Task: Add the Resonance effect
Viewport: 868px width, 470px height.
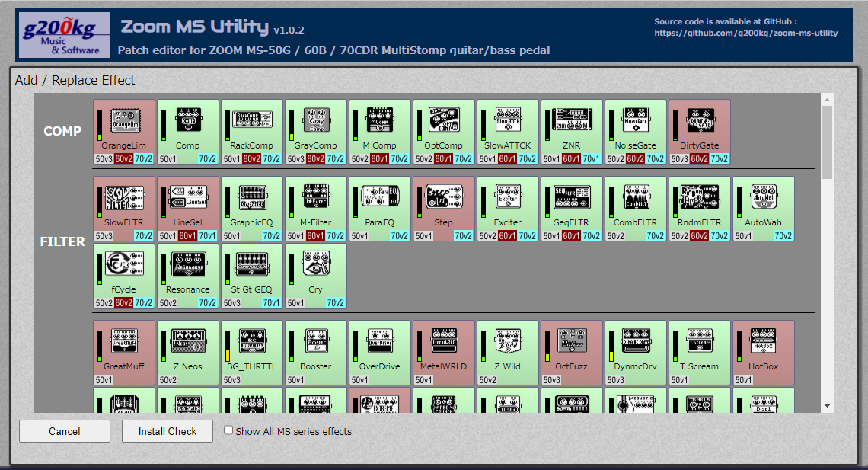Action: [188, 276]
